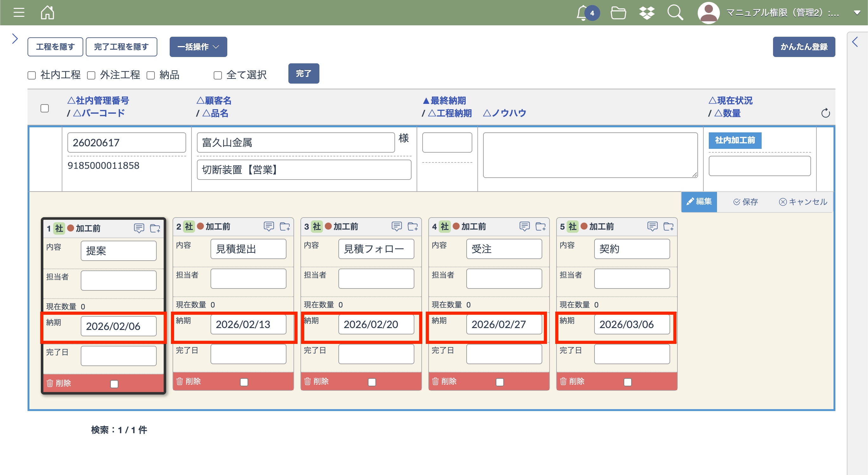The image size is (868, 475).
Task: Open the 一括操作 dropdown
Action: tap(198, 47)
